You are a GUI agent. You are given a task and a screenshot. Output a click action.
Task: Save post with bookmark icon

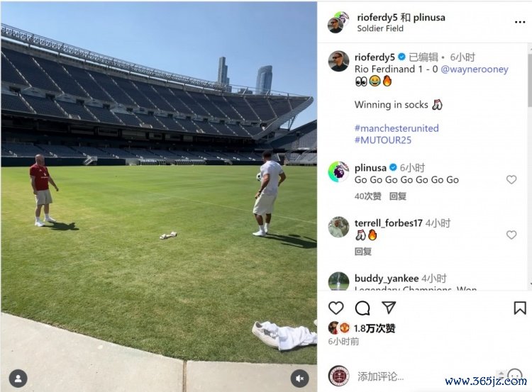519,308
